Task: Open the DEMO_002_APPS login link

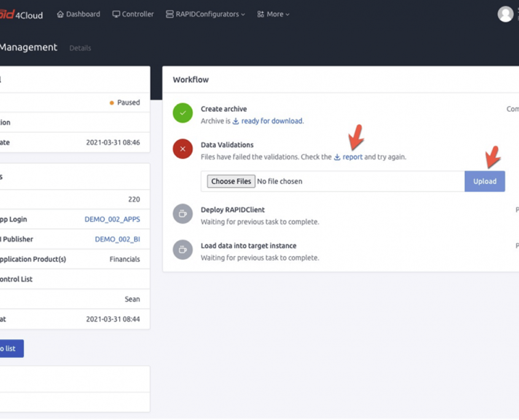Action: (x=112, y=219)
